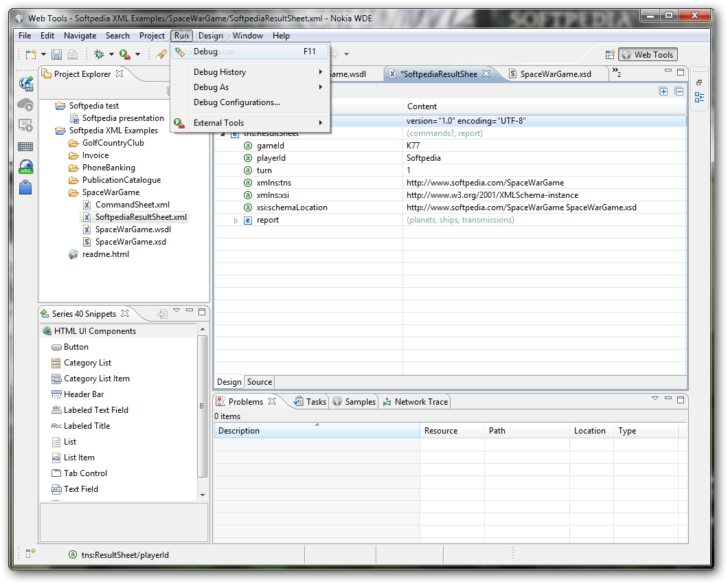
Task: Open the File menu
Action: pyautogui.click(x=25, y=35)
